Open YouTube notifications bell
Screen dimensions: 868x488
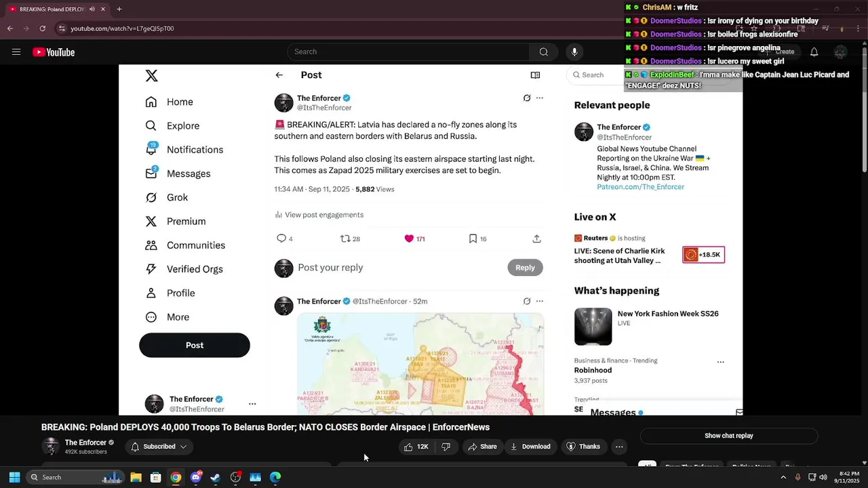pyautogui.click(x=814, y=52)
